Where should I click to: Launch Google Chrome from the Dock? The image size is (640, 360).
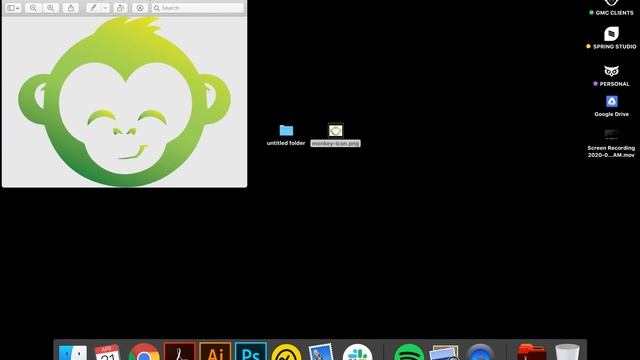pos(144,352)
